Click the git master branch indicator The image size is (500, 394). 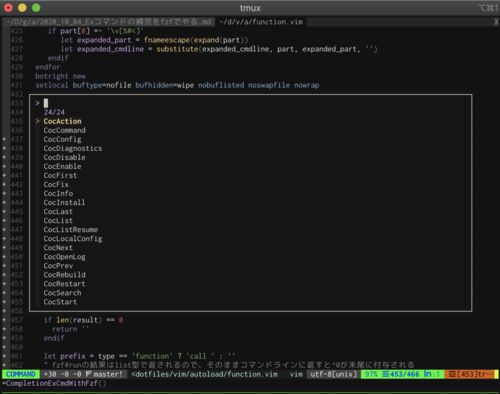pyautogui.click(x=104, y=374)
